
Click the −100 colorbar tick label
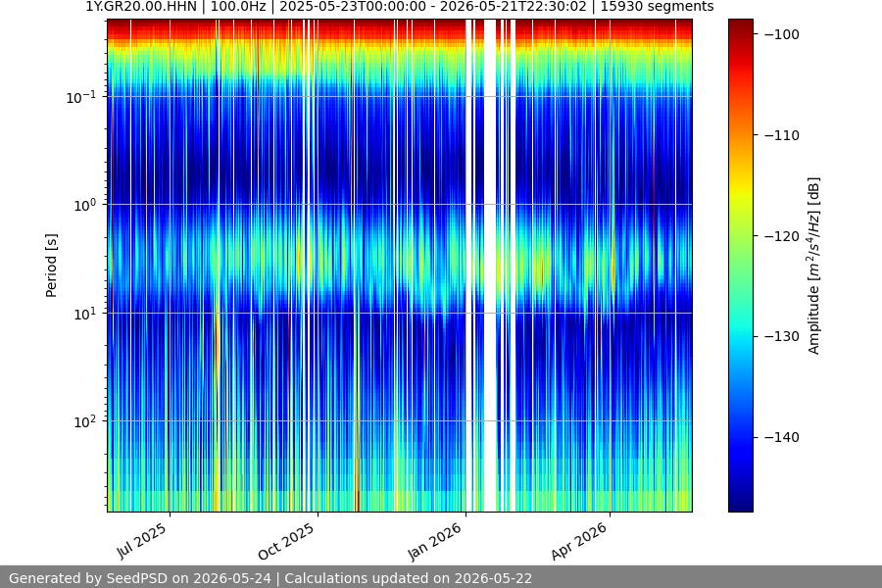point(781,34)
